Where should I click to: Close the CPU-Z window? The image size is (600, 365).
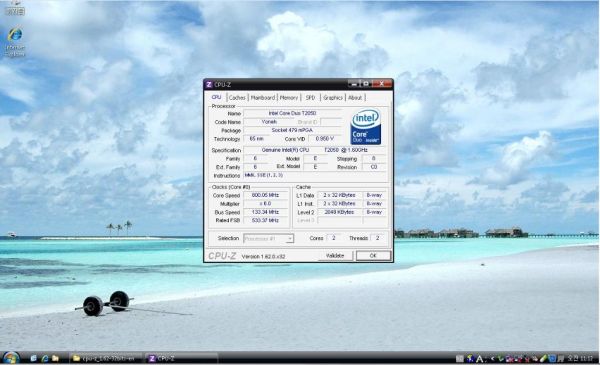tap(382, 84)
